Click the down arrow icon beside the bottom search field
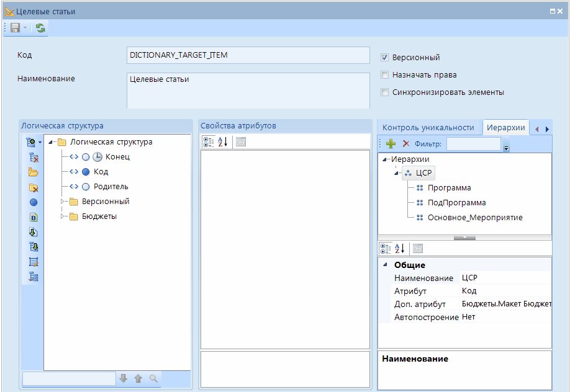Screen dimensions: 570x392 pos(124,378)
